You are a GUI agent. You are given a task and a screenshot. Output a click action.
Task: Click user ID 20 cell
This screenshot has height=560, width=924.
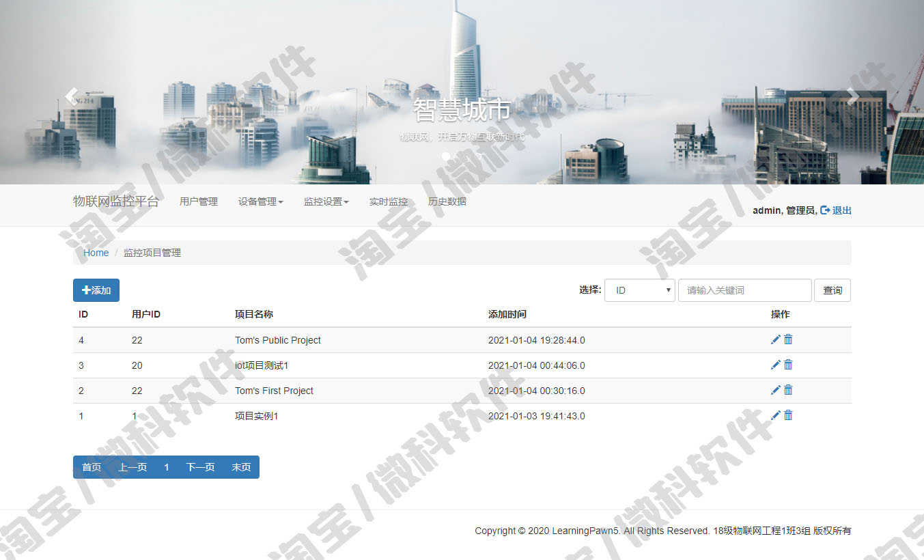pyautogui.click(x=137, y=365)
